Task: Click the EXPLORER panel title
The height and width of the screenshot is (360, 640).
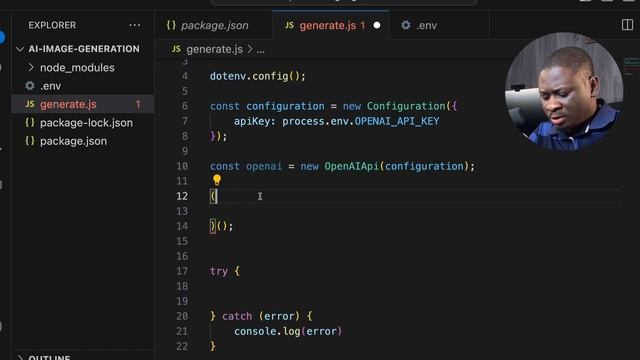Action: click(52, 25)
